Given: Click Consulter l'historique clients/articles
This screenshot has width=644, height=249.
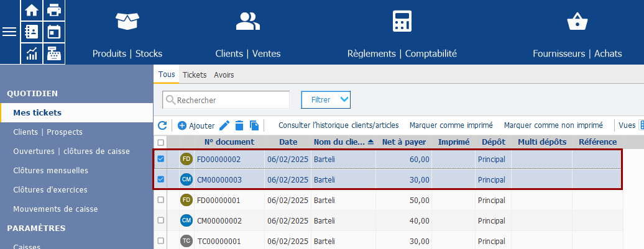Looking at the screenshot, I should click(338, 125).
